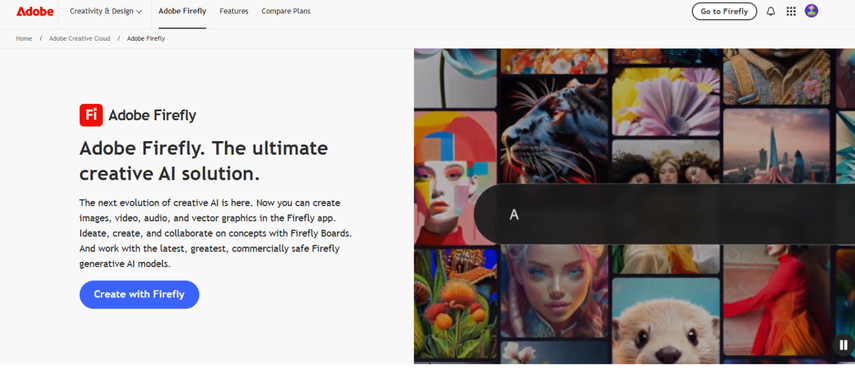Click the ultimate creative AI solution heading
855x376 pixels.
point(203,161)
